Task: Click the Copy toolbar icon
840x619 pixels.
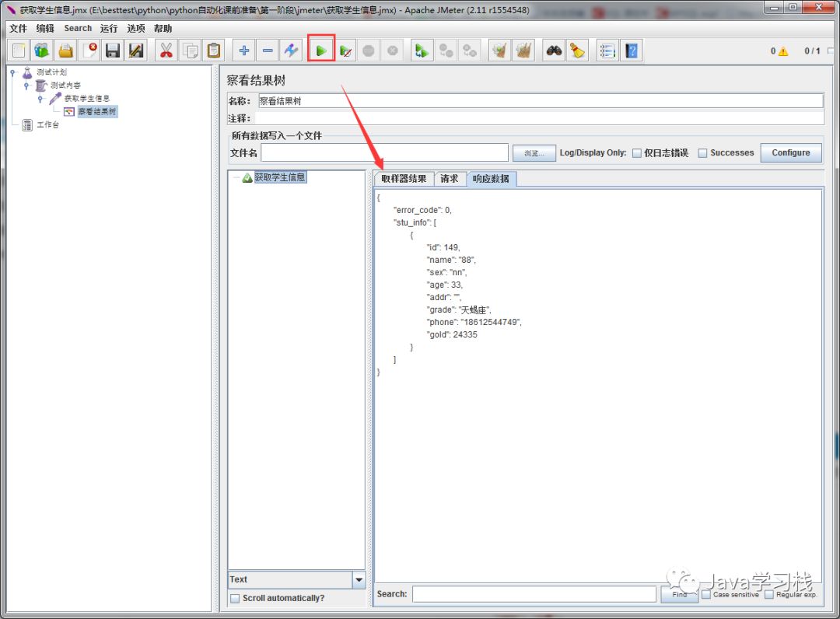Action: pos(191,51)
